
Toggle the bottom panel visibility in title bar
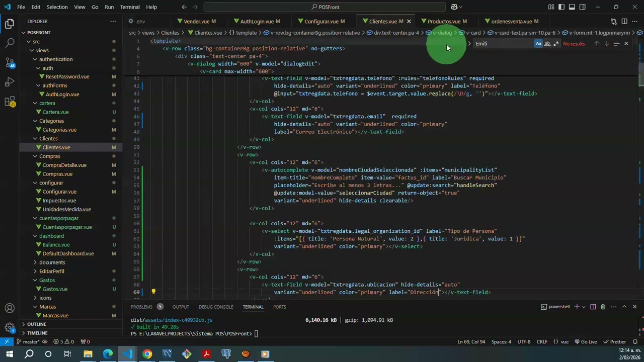pos(572,7)
